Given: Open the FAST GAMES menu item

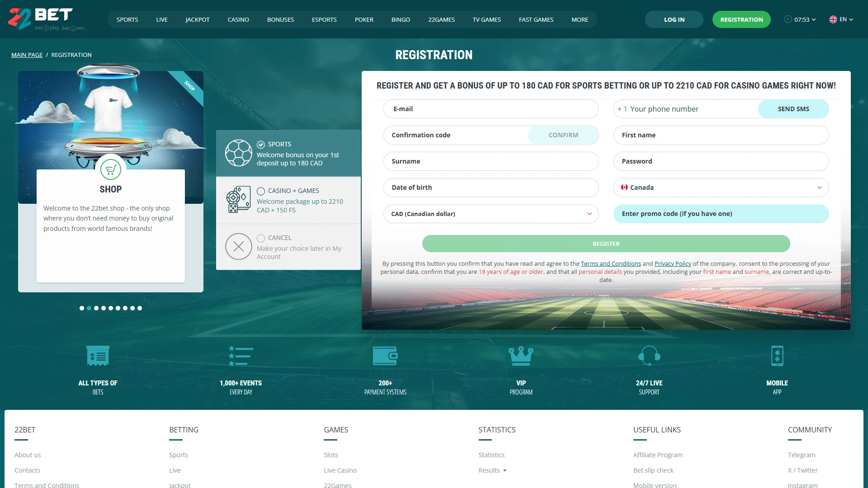Looking at the screenshot, I should 536,19.
